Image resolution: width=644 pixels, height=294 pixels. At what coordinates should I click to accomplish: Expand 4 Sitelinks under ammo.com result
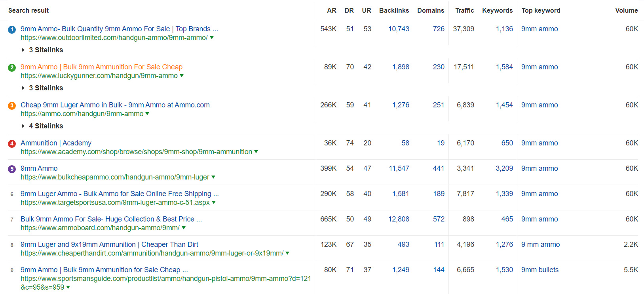point(42,126)
